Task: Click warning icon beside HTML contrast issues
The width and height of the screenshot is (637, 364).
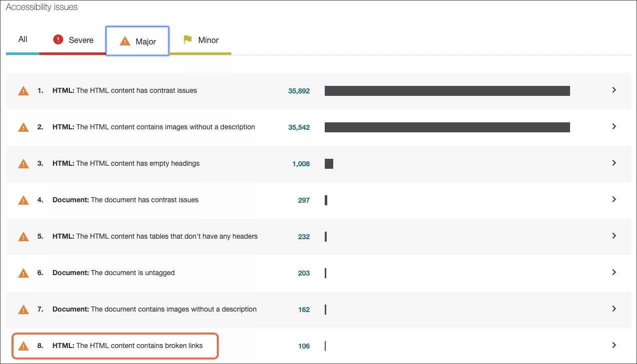Action: coord(23,91)
